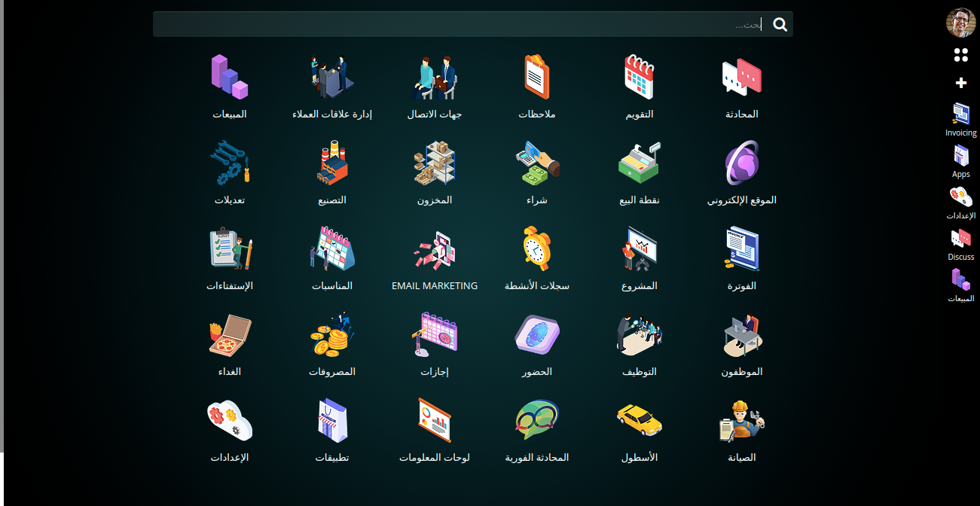Open the الحضور attendance fingerprint app
The image size is (980, 506).
click(537, 335)
